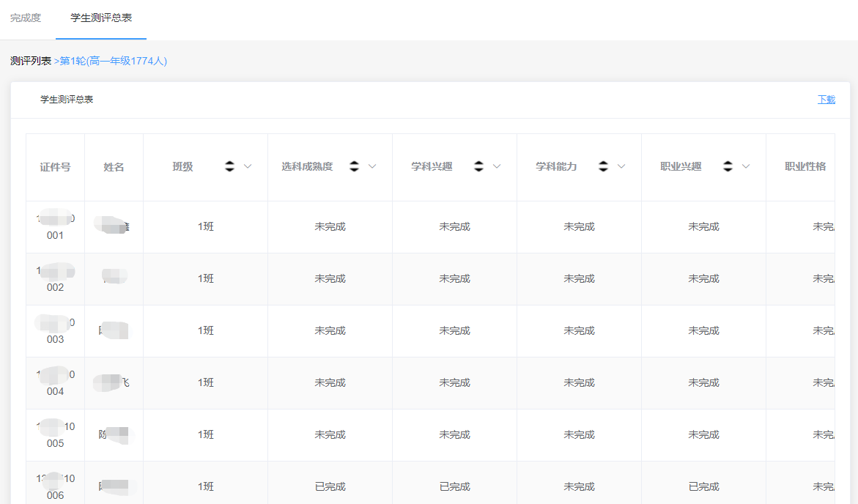This screenshot has height=504, width=858.
Task: Sort the table by 班级 column
Action: (x=229, y=166)
